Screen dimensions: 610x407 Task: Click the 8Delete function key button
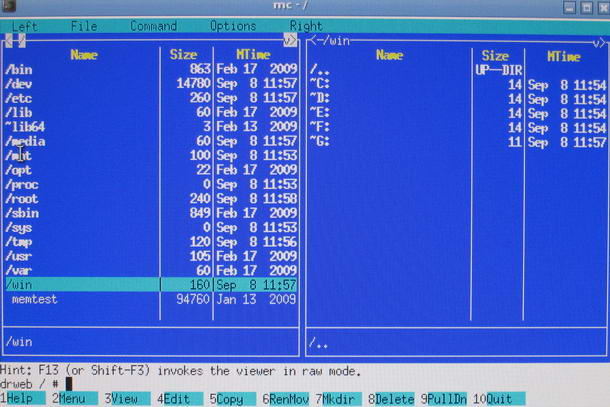[x=391, y=399]
